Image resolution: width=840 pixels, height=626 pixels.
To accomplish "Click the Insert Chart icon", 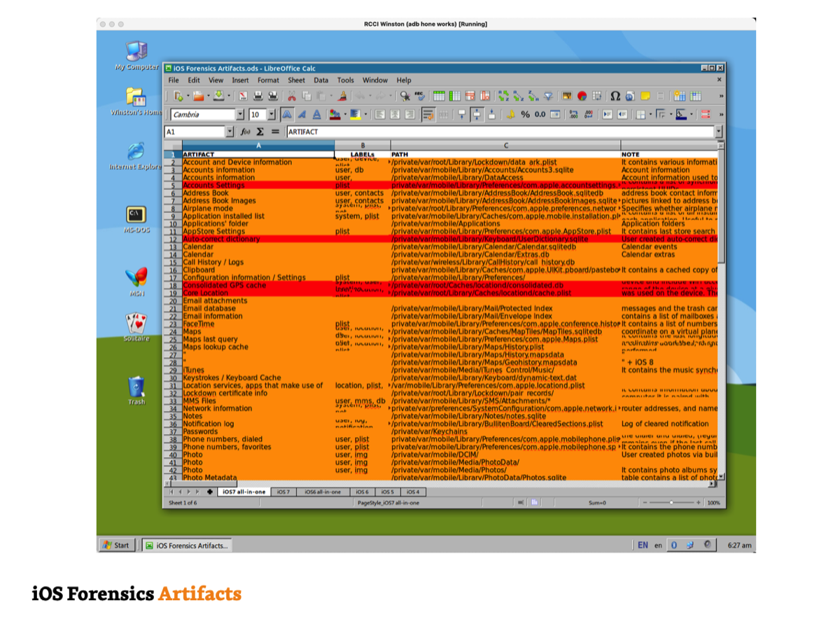I will 580,97.
